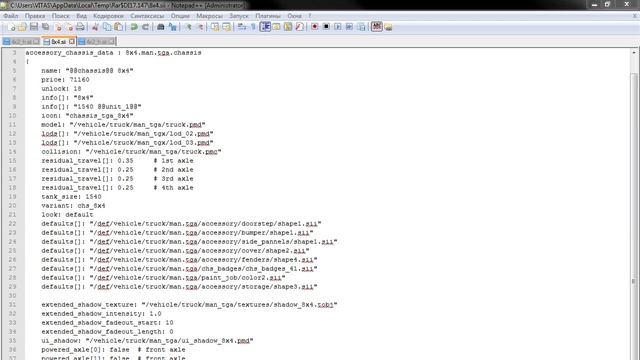Screen dimensions: 640x360
Task: Print the document using printer icon
Action: [x=80, y=27]
